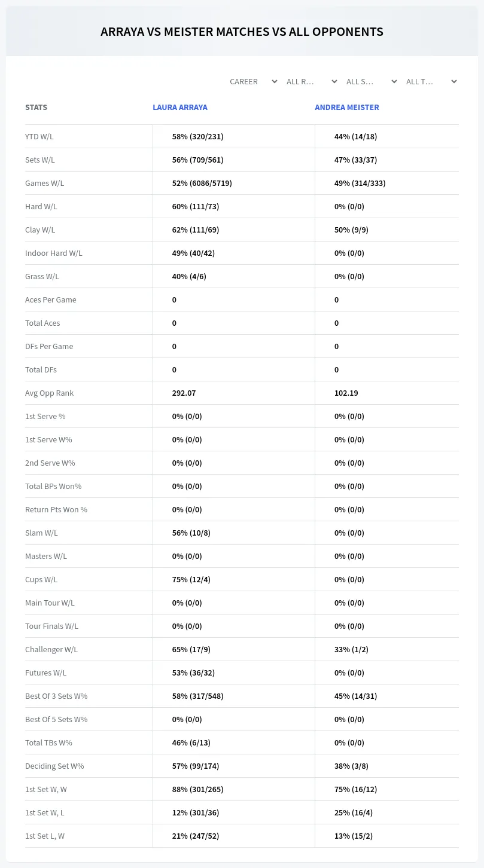Click the chevron arrow beside ALL T...
This screenshot has height=868, width=484.
pyautogui.click(x=453, y=81)
